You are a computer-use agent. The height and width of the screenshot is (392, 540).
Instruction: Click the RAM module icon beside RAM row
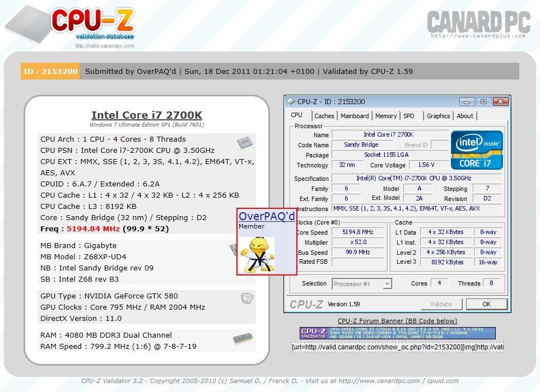tap(243, 339)
